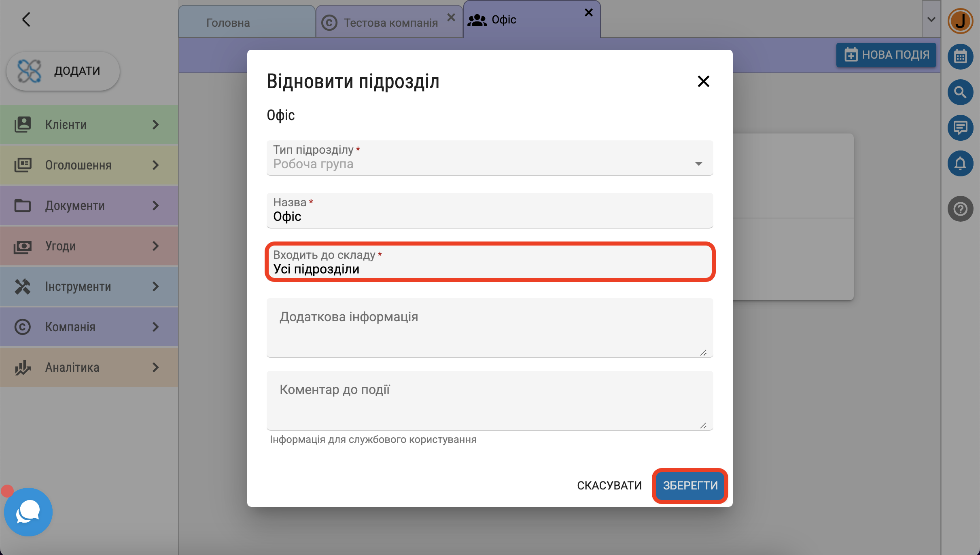Open the Документи sidebar menu
Image resolution: width=980 pixels, height=555 pixels.
point(89,205)
